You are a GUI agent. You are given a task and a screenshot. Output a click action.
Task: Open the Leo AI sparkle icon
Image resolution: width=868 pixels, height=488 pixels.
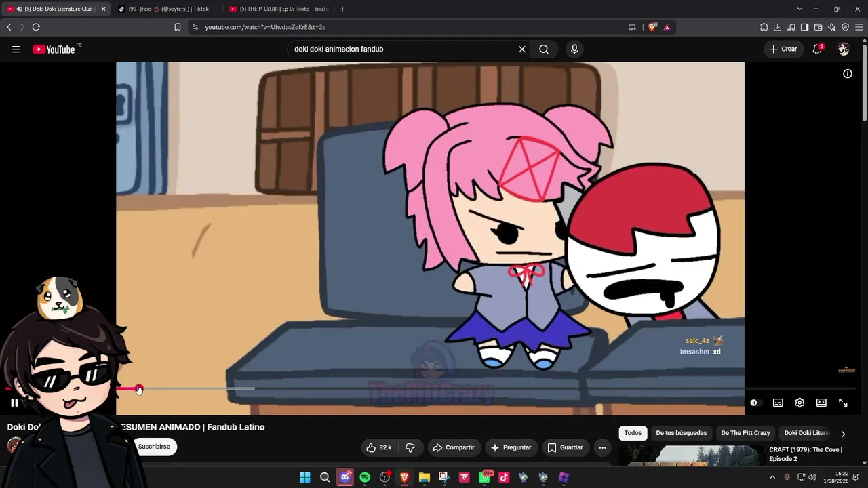coord(832,27)
